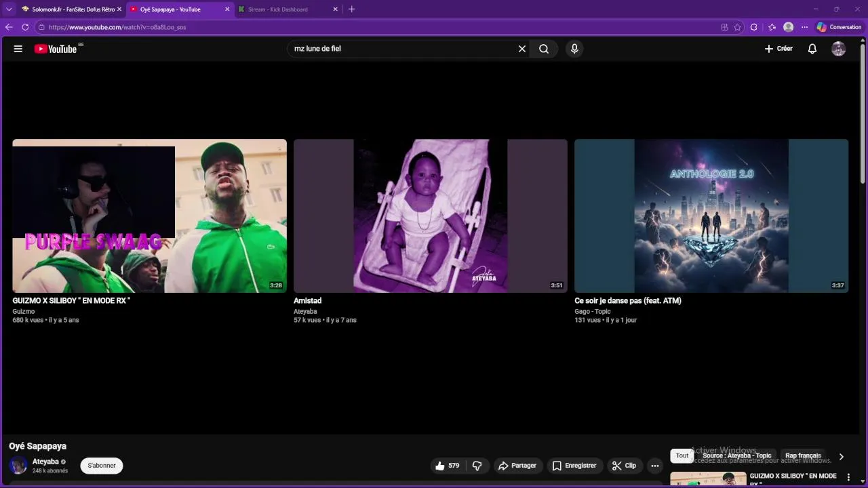Dislike the video with thumbs down
This screenshot has height=488, width=868.
(x=477, y=466)
